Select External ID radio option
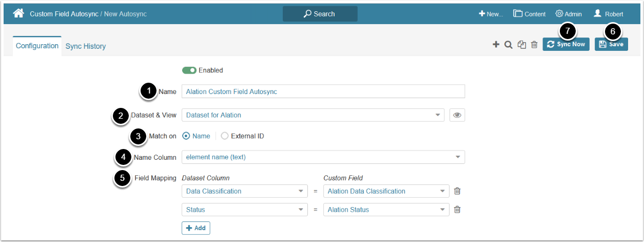The image size is (644, 242). [224, 136]
